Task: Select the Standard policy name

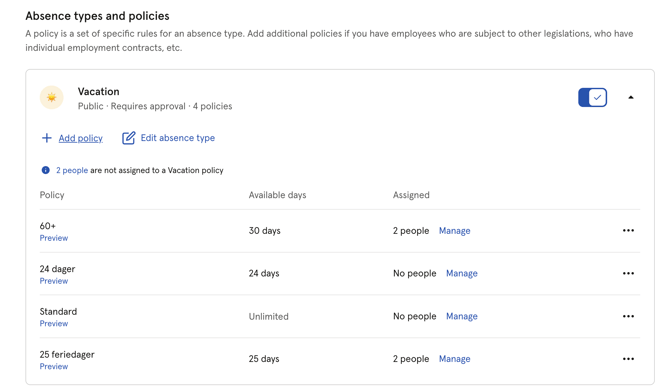Action: [x=59, y=312]
